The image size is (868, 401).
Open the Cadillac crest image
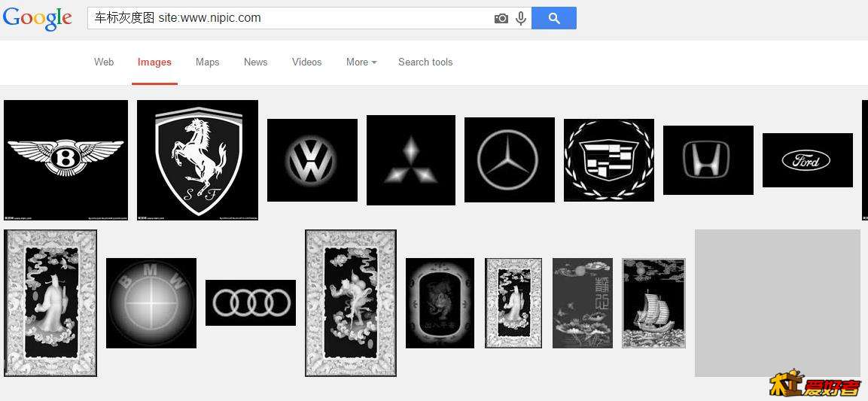[609, 160]
